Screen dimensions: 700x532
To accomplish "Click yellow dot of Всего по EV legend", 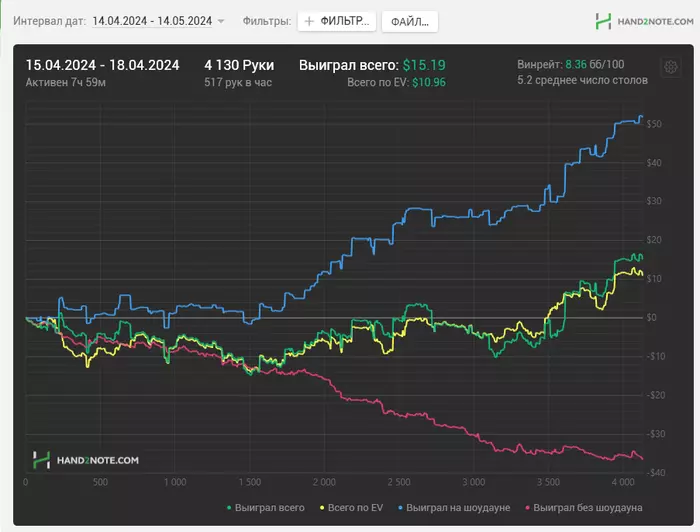I will pyautogui.click(x=322, y=508).
